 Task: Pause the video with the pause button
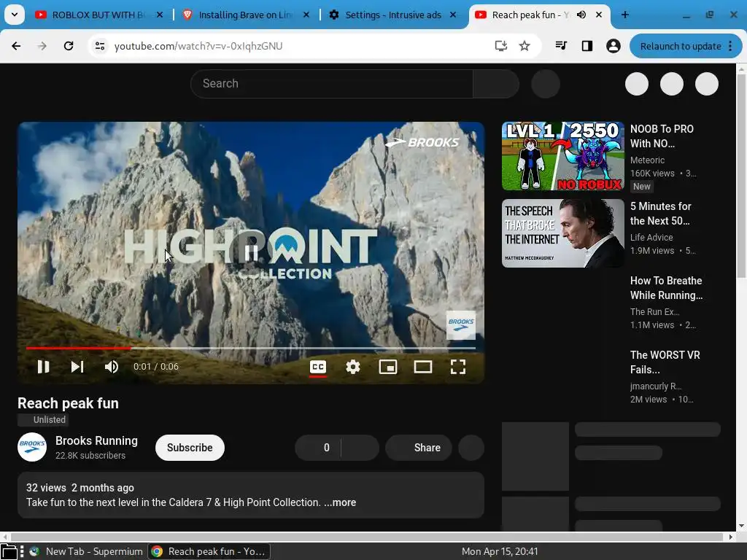tap(43, 367)
